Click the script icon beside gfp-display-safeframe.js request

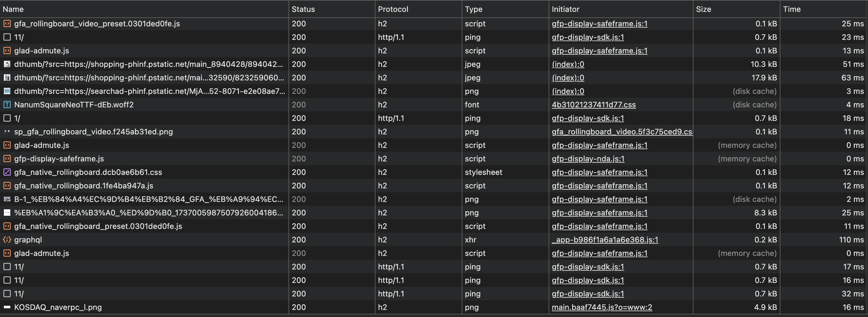coord(7,159)
